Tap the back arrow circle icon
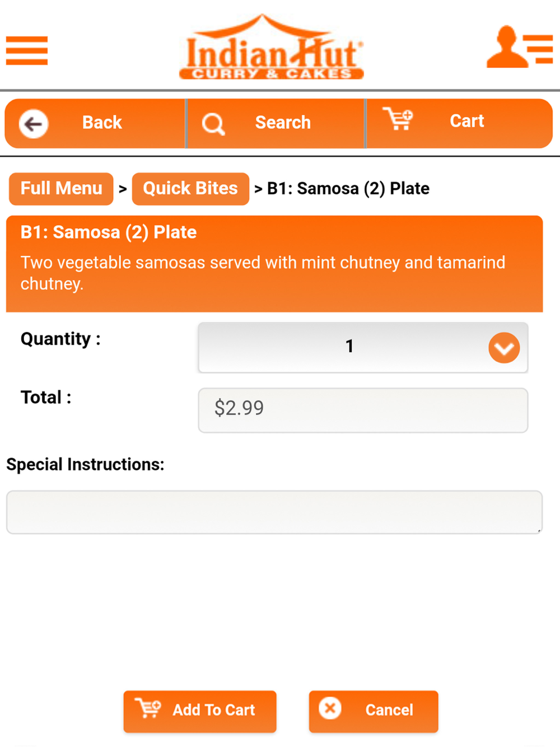560x747 pixels. point(34,124)
